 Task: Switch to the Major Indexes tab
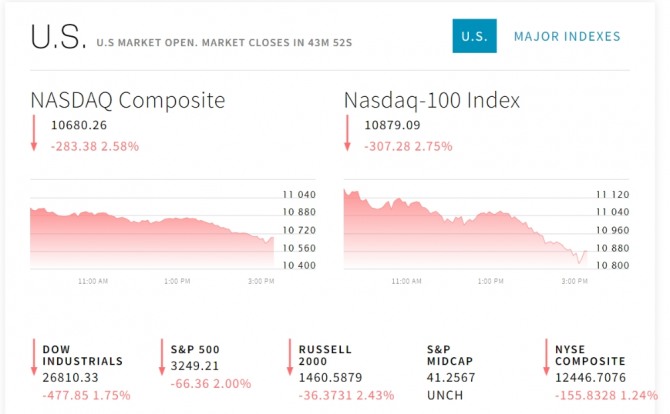567,37
